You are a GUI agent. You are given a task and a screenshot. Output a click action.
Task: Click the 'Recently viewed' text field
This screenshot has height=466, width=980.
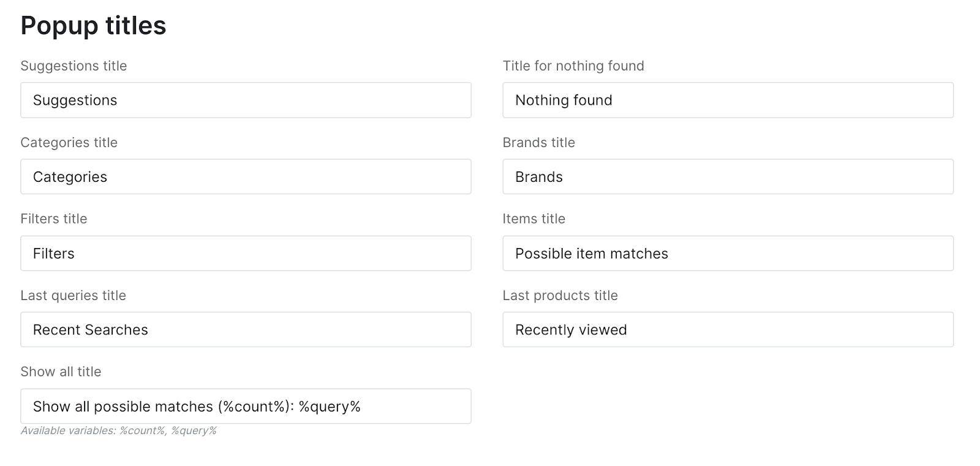tap(728, 330)
